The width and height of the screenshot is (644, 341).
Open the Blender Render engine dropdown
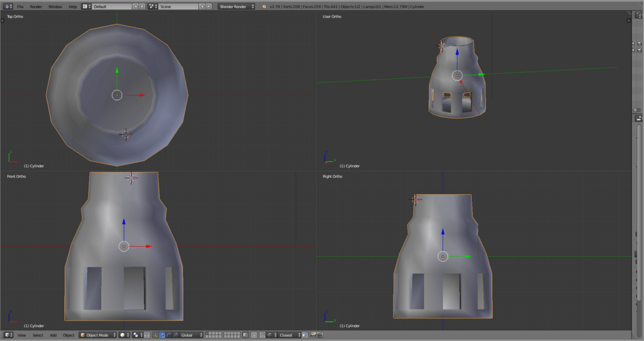[x=237, y=7]
